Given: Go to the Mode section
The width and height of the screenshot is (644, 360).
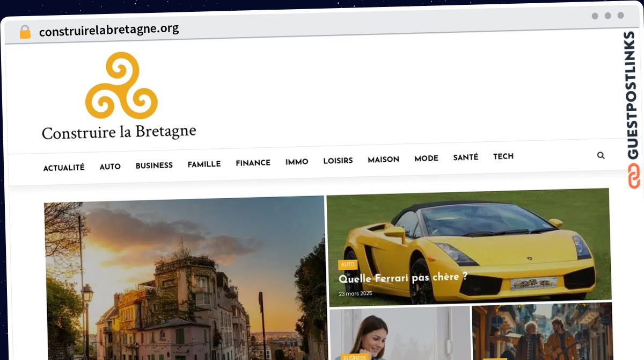Looking at the screenshot, I should point(426,159).
